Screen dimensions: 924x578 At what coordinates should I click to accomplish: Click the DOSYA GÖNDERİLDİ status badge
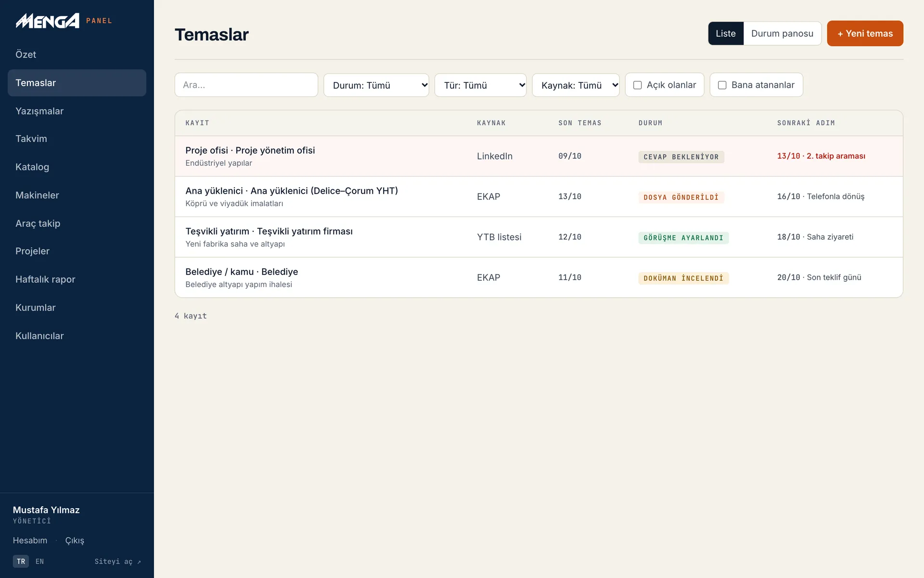pos(681,197)
